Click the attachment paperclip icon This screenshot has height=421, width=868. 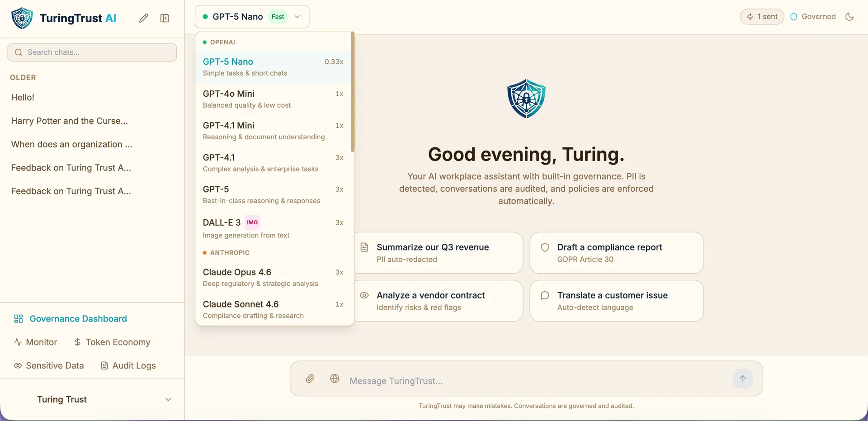[310, 378]
